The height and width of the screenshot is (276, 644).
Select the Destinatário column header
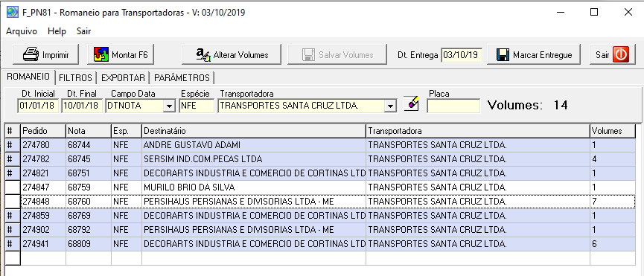(253, 131)
